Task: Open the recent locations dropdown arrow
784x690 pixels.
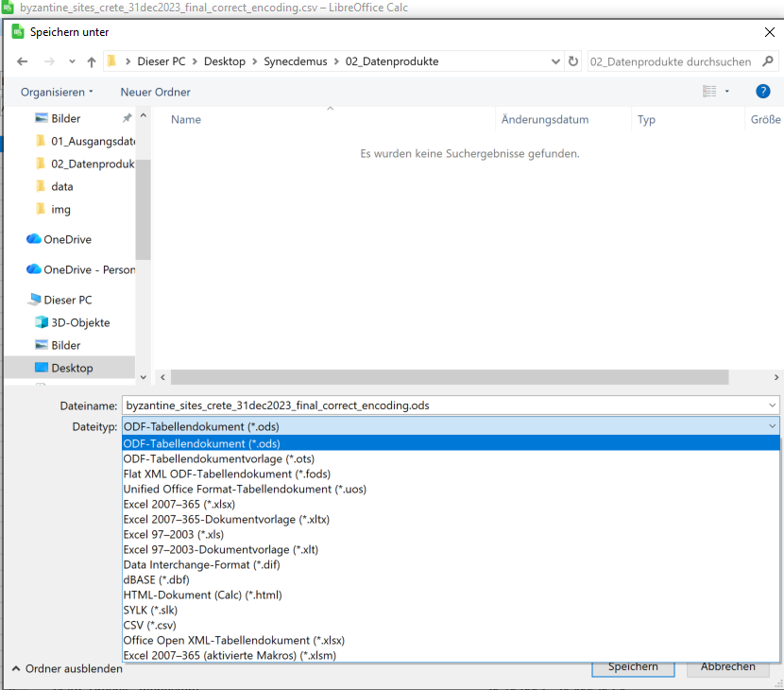Action: coord(72,61)
